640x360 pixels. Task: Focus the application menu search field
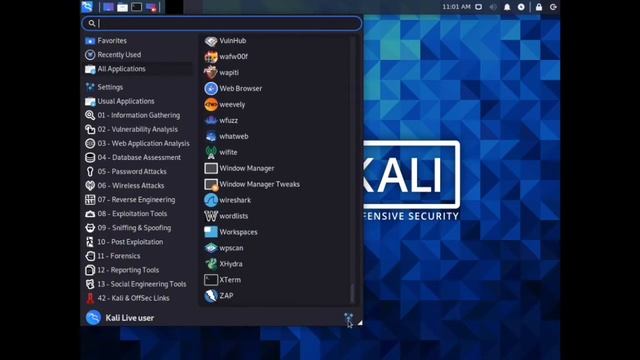[x=222, y=23]
